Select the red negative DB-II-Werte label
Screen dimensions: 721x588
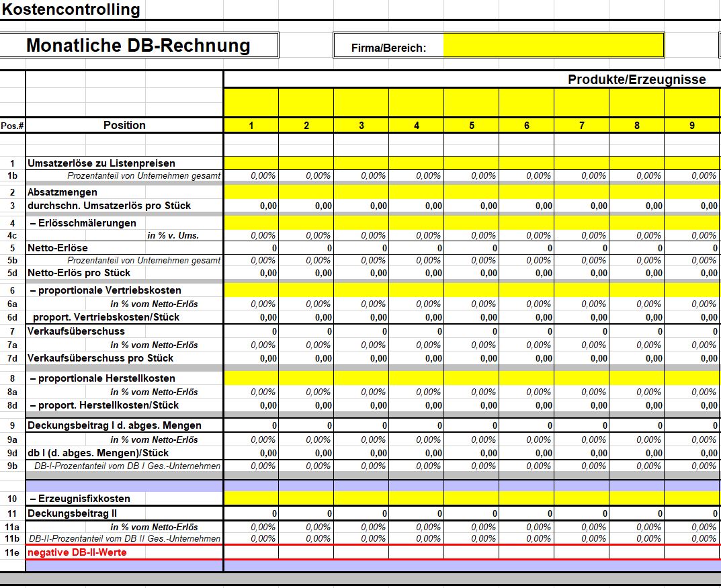click(77, 552)
